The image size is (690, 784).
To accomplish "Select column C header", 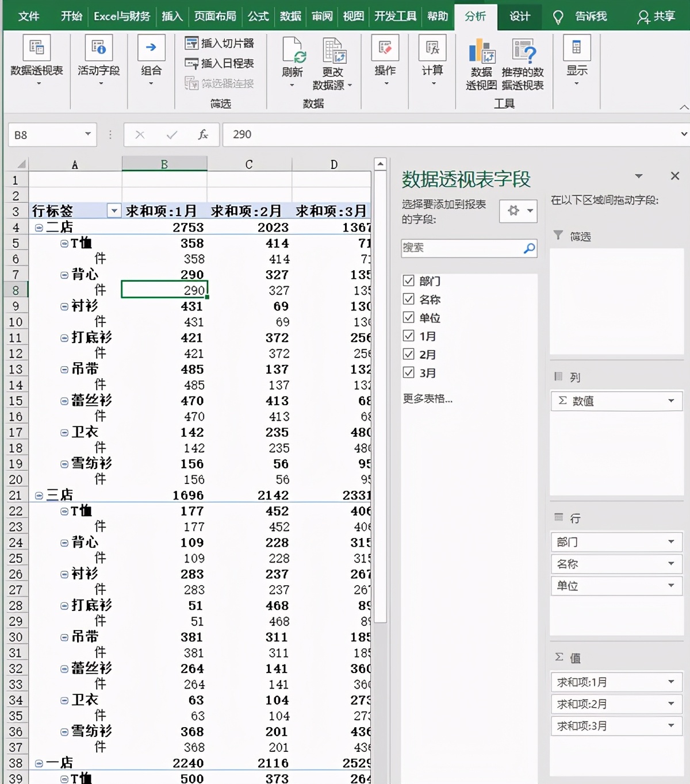I will pos(249,164).
